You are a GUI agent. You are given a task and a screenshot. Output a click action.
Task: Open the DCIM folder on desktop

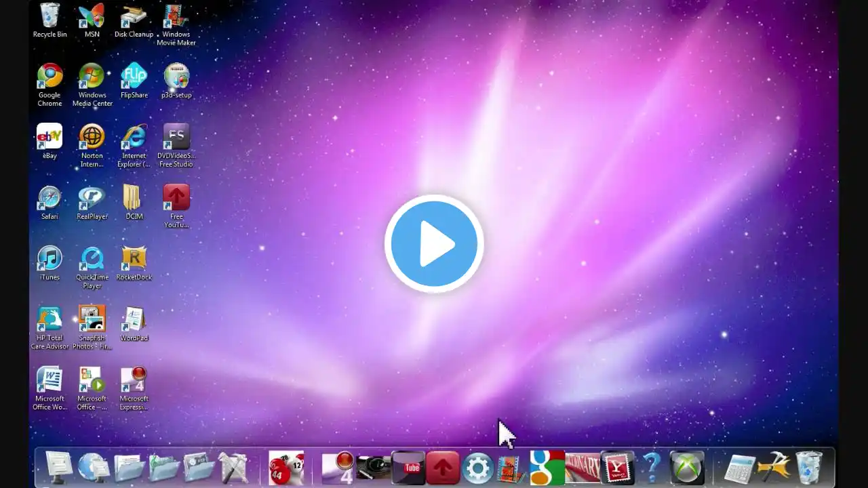134,202
